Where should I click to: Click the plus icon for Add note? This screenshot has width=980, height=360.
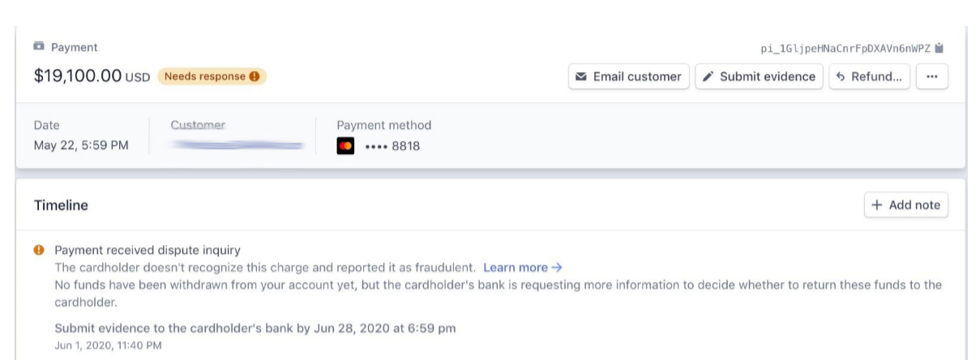pos(877,206)
